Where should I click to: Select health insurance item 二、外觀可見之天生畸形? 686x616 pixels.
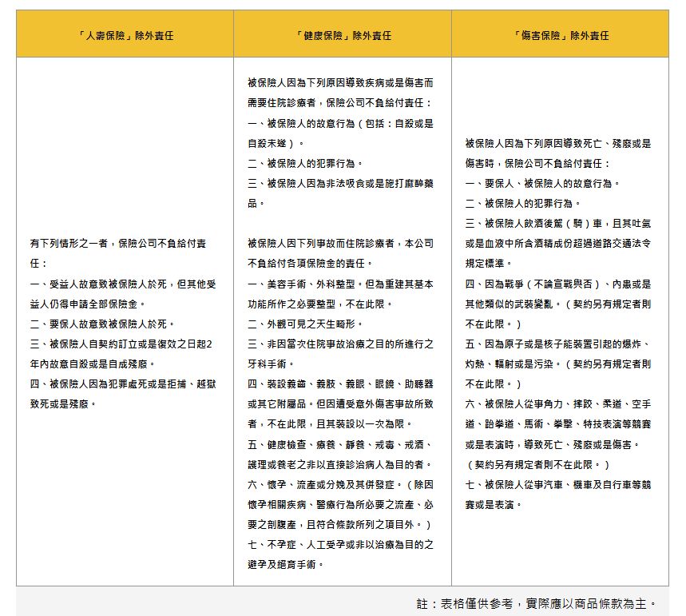click(305, 324)
